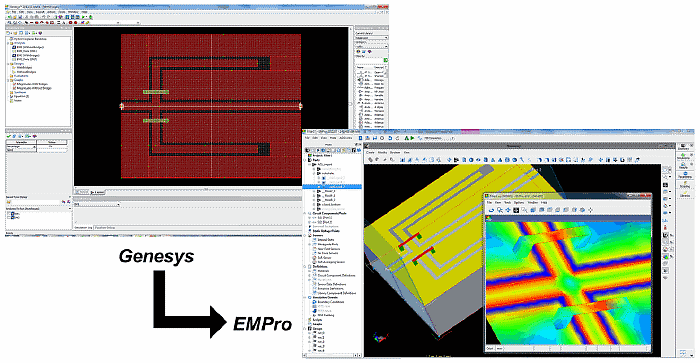Switch to the Equation Debug tab in Genesys

point(105,228)
